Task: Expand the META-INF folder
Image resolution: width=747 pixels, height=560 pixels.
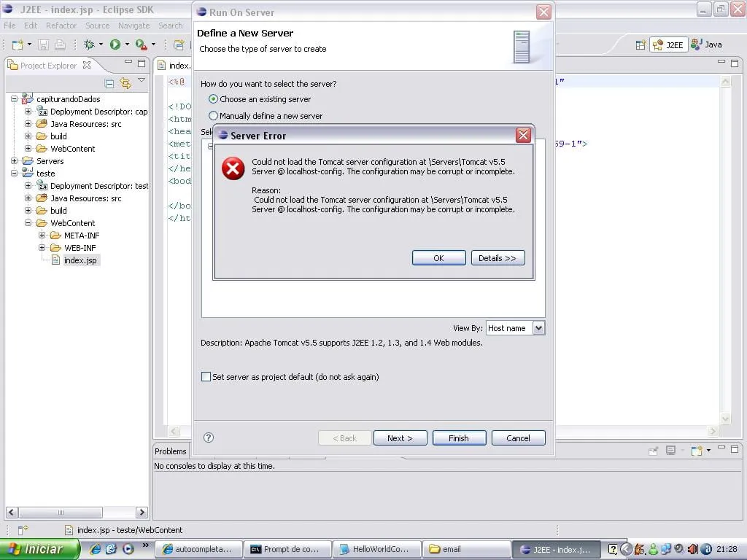Action: click(x=42, y=236)
